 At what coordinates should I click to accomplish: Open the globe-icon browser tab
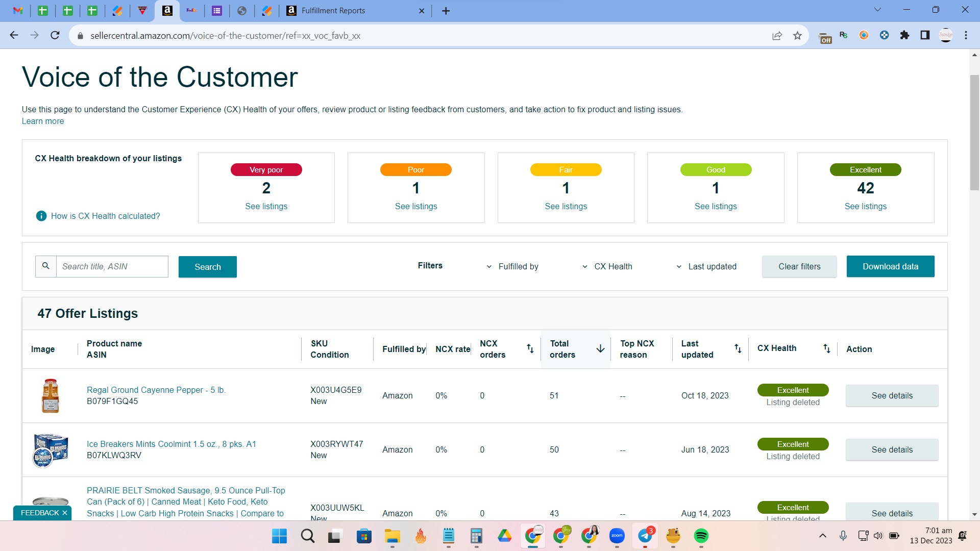coord(242,11)
